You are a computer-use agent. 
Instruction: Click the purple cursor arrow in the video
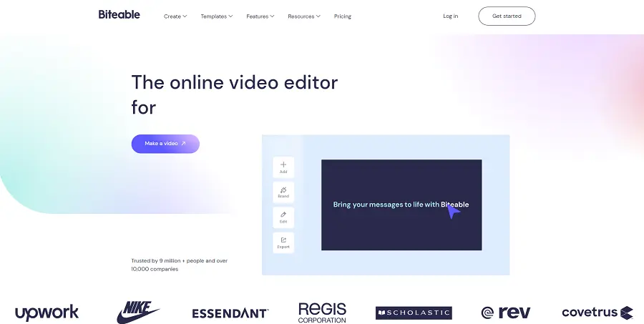point(453,212)
